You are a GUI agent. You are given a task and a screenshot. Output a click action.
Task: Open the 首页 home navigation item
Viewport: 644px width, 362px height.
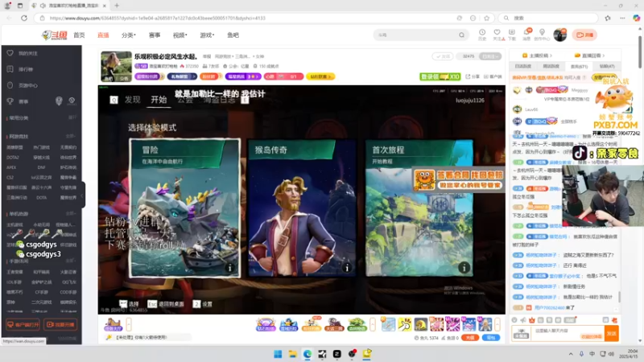(79, 35)
